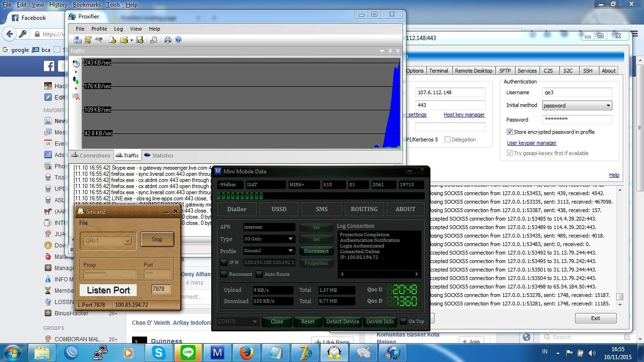
Task: Open Firefox from the taskbar
Action: click(x=247, y=352)
